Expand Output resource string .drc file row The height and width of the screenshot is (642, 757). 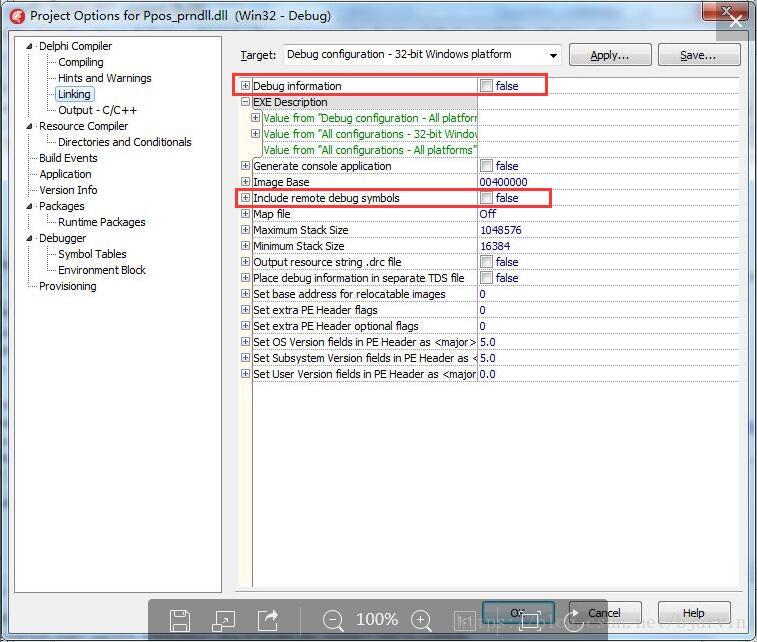pos(245,261)
